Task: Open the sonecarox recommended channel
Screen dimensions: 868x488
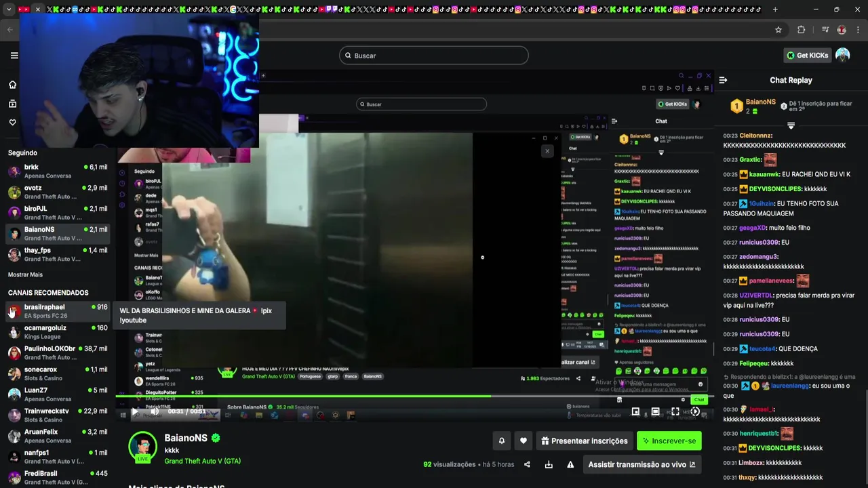Action: pos(58,373)
